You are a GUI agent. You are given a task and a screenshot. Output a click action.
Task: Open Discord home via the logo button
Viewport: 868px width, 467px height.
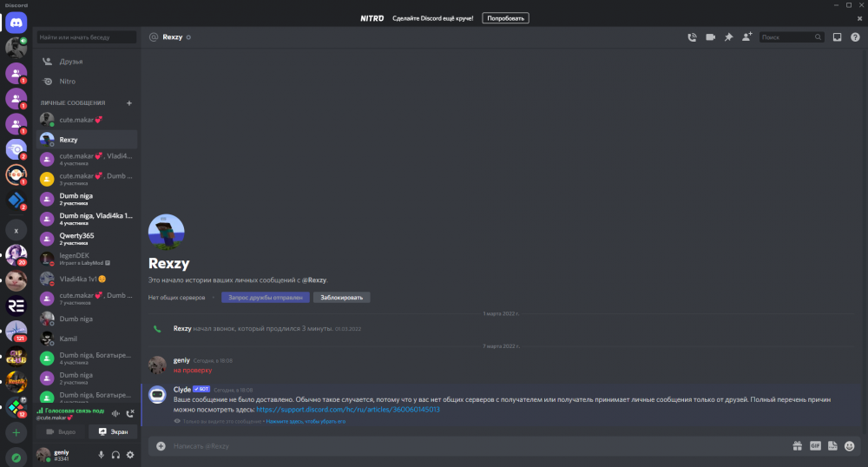click(x=16, y=23)
